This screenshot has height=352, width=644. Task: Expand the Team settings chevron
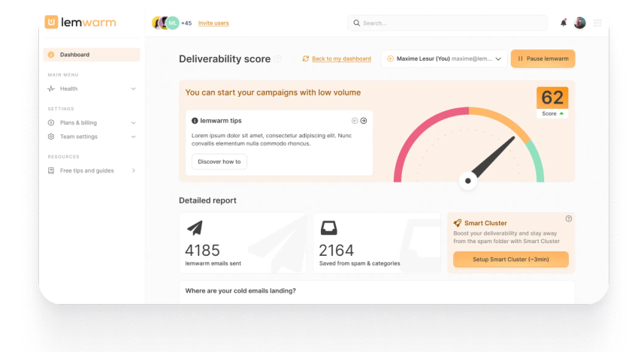[134, 137]
